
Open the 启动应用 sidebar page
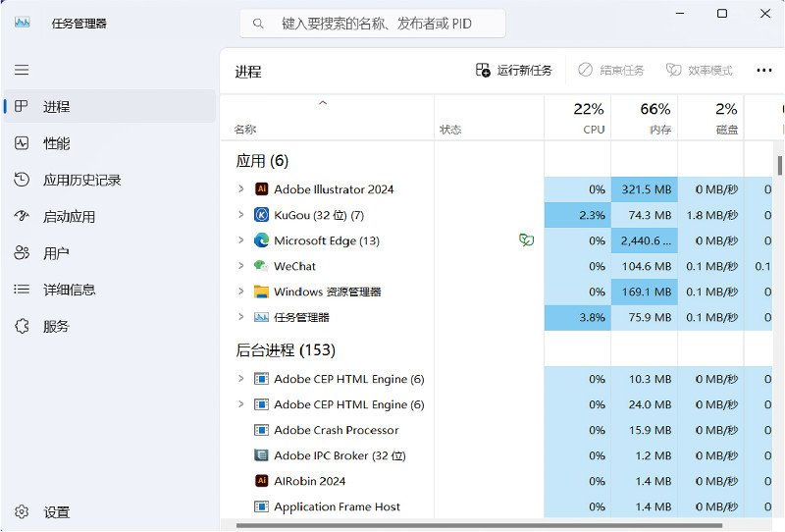pyautogui.click(x=69, y=217)
